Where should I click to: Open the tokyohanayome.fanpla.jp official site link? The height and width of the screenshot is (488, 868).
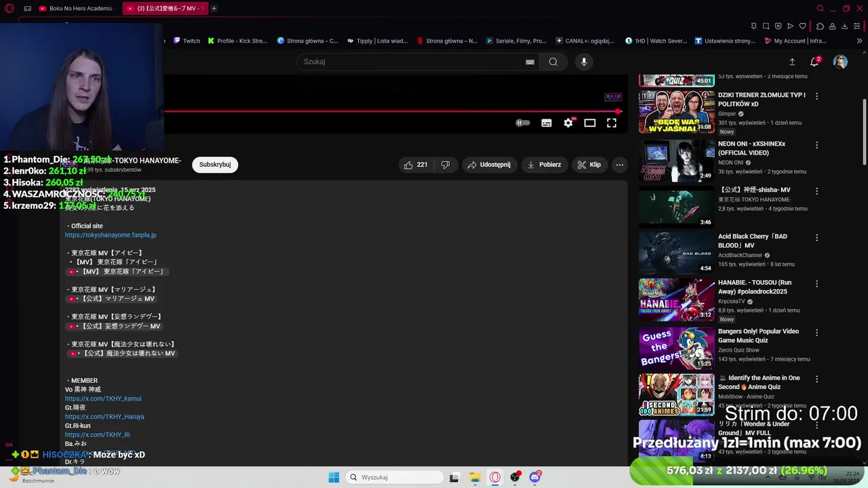click(111, 235)
